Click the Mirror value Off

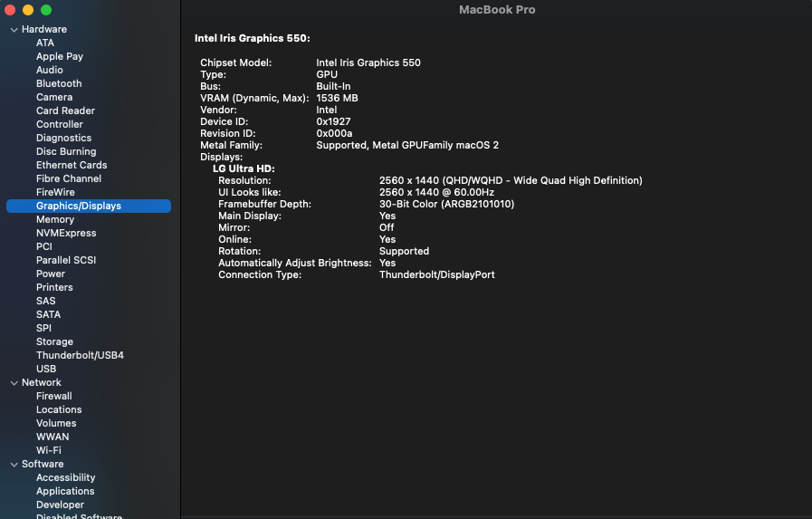[387, 228]
